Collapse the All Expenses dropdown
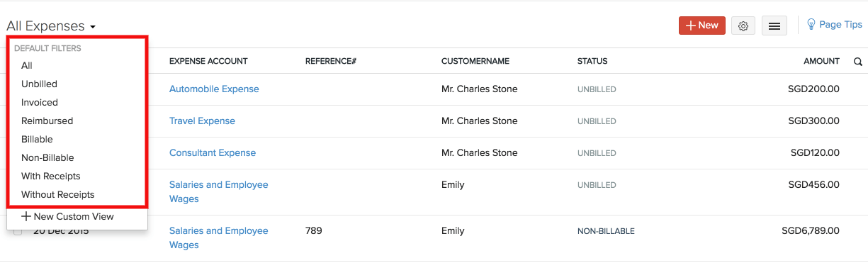Screen dimensions: 868x263 51,26
